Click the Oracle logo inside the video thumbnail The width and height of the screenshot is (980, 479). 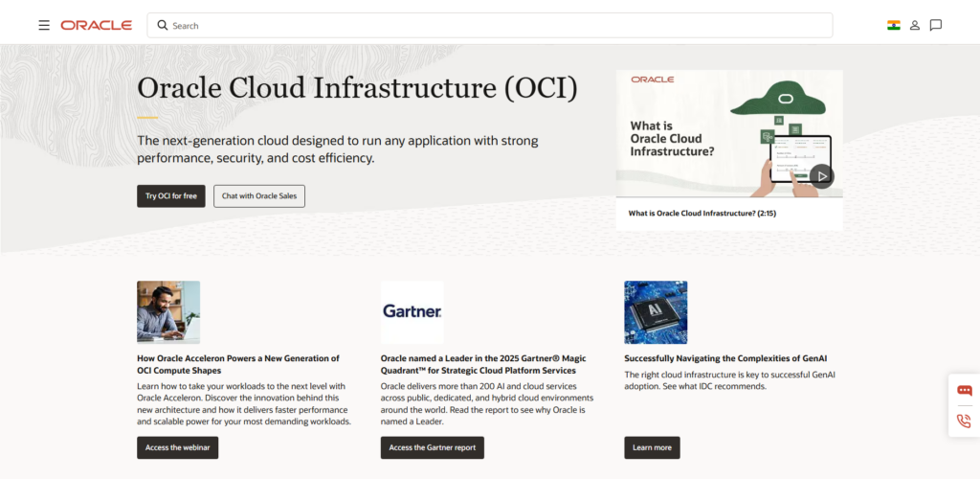click(x=652, y=80)
